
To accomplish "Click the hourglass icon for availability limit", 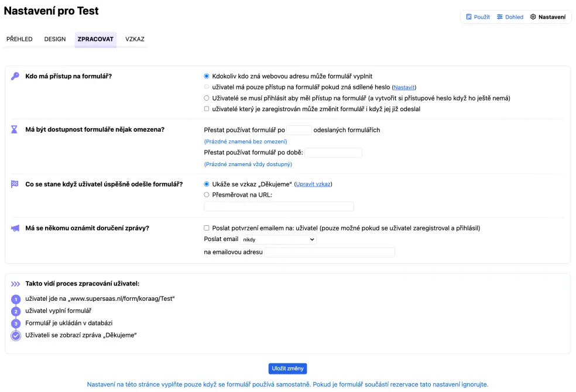I will 15,129.
